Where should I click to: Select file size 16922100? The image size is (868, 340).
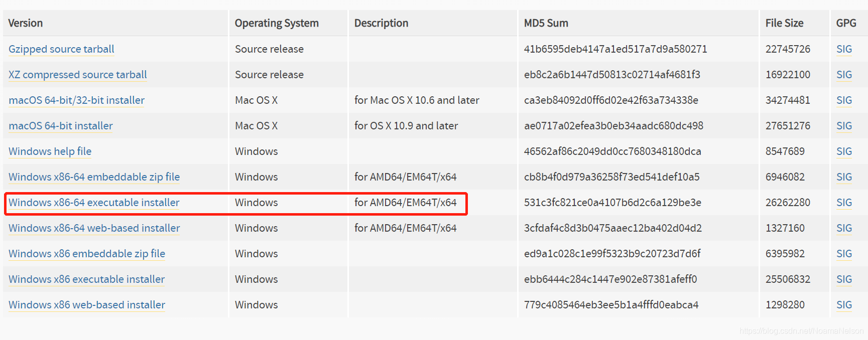(788, 75)
